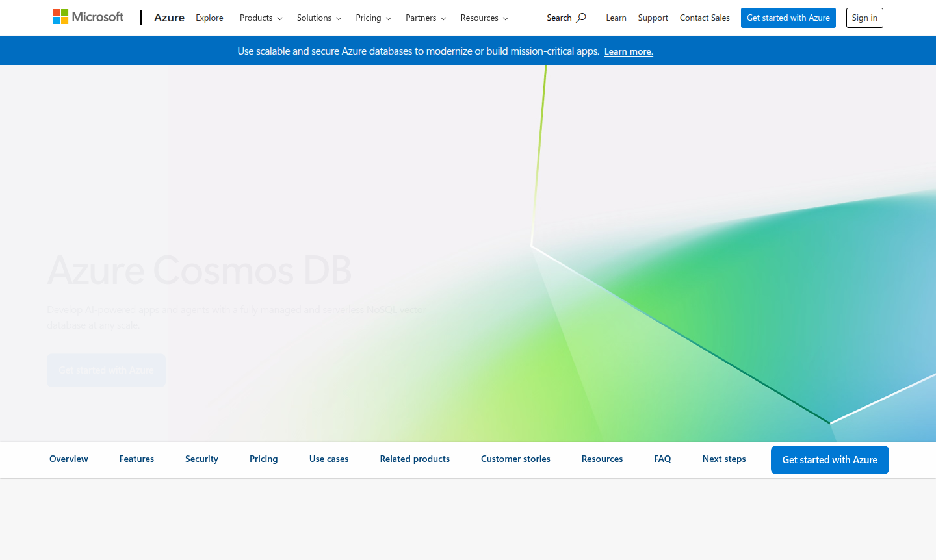Open the Contact Sales link
The height and width of the screenshot is (560, 936).
pyautogui.click(x=705, y=18)
